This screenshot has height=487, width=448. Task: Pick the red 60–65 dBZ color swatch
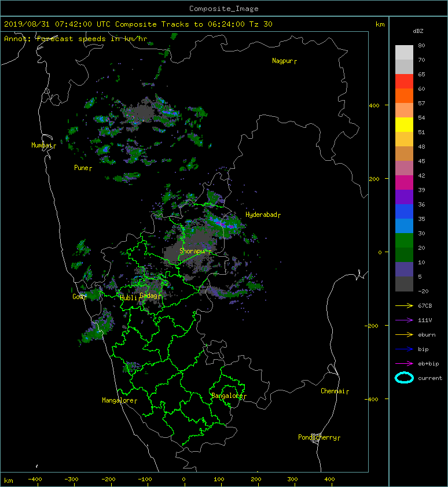tap(404, 82)
